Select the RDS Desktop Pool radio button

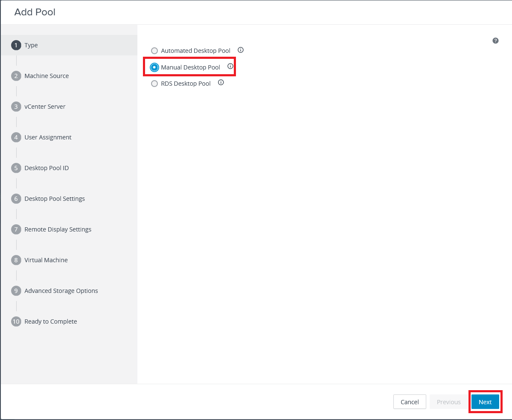154,84
